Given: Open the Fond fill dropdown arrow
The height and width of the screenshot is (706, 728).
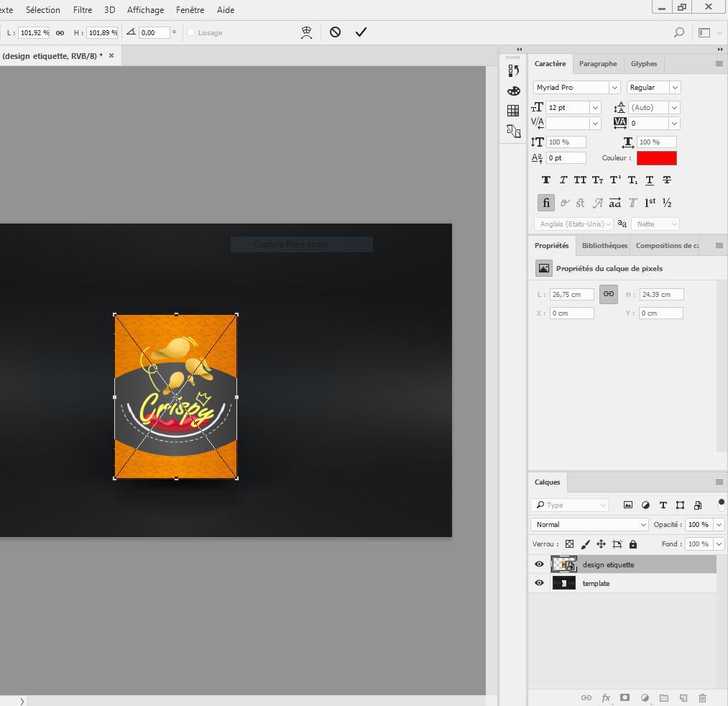Looking at the screenshot, I should click(x=719, y=544).
